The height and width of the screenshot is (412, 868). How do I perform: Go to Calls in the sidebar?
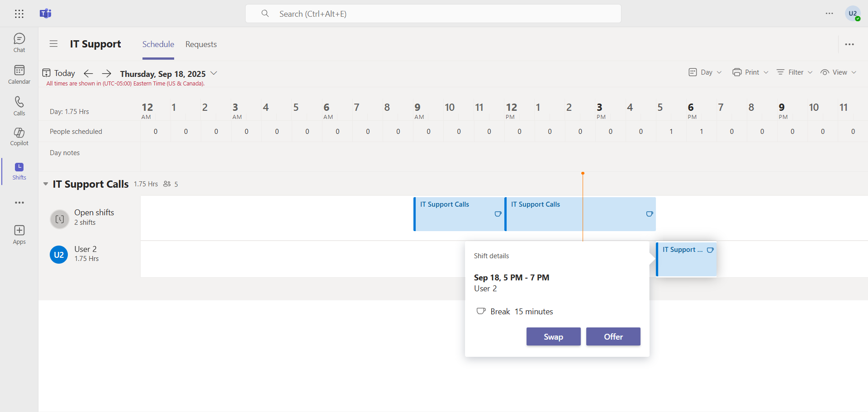(x=19, y=106)
